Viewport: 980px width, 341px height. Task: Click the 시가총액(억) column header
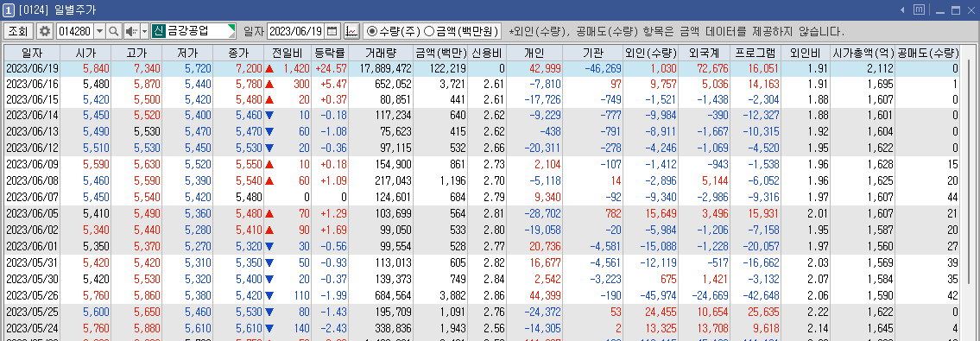(863, 53)
